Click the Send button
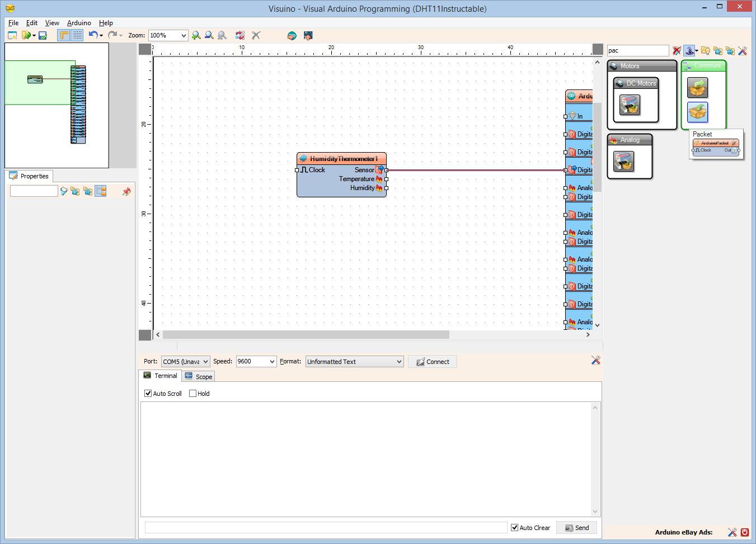This screenshot has width=756, height=544. click(x=576, y=527)
